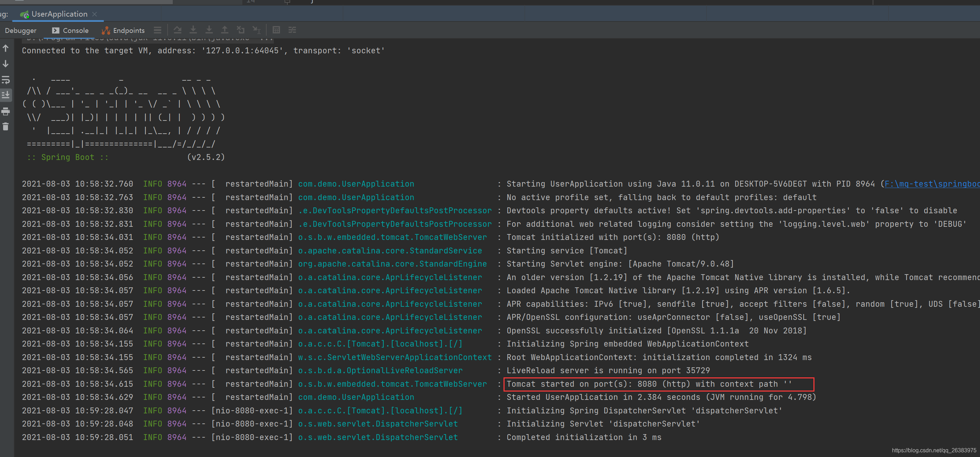Click 'APR capabilities: IPv6 [true]' log message

743,304
